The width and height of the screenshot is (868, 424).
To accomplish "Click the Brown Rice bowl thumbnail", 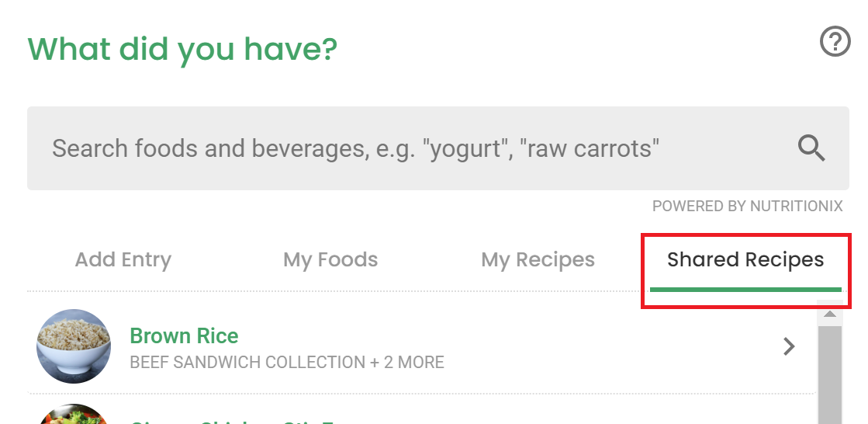I will (74, 346).
